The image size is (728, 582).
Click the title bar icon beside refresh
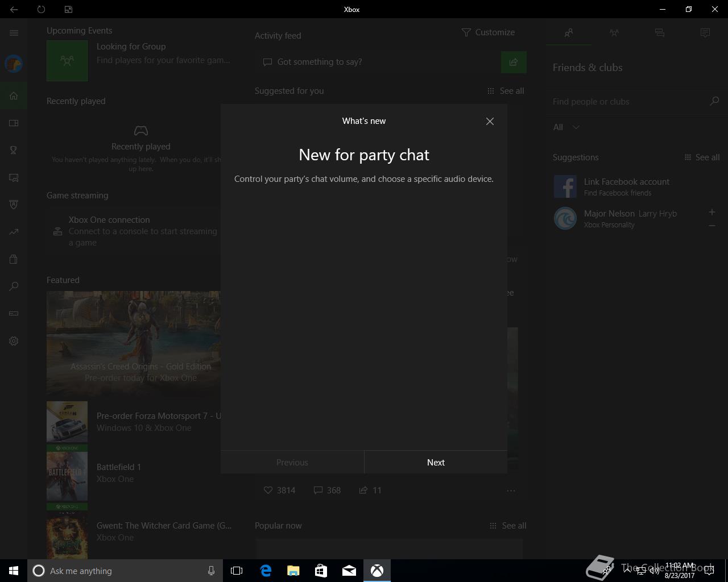pyautogui.click(x=68, y=9)
